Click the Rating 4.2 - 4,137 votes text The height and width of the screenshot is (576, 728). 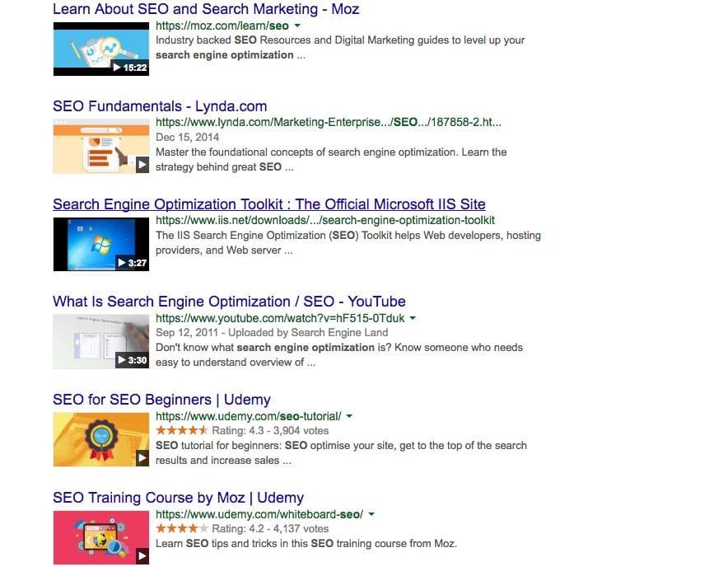tap(270, 529)
